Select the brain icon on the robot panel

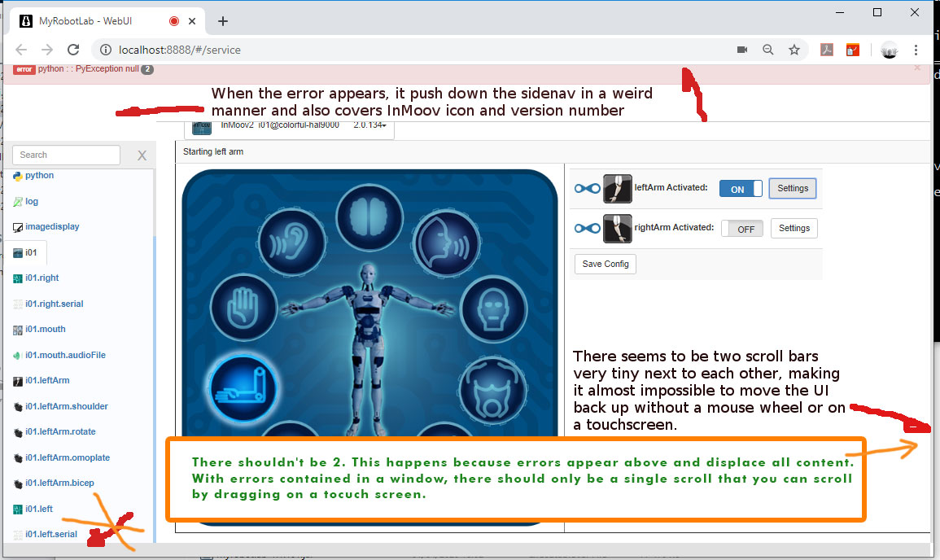coord(369,217)
